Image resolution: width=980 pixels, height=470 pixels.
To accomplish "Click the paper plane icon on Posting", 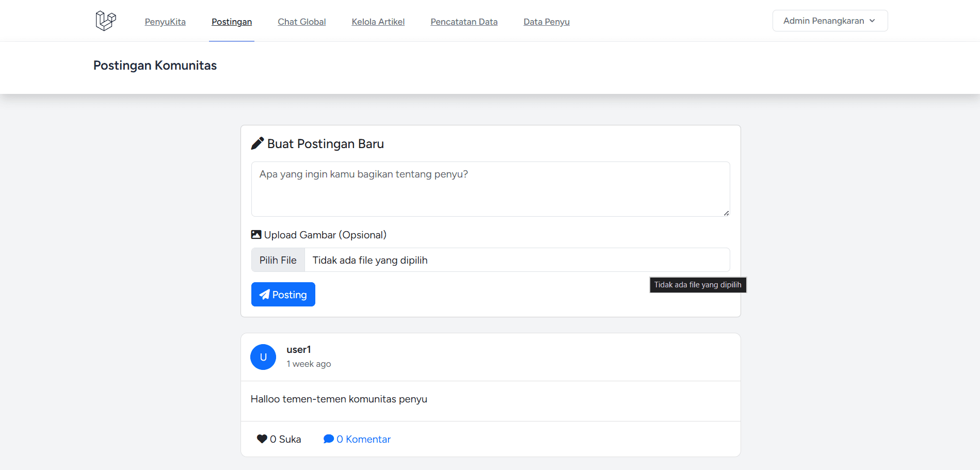I will point(265,295).
